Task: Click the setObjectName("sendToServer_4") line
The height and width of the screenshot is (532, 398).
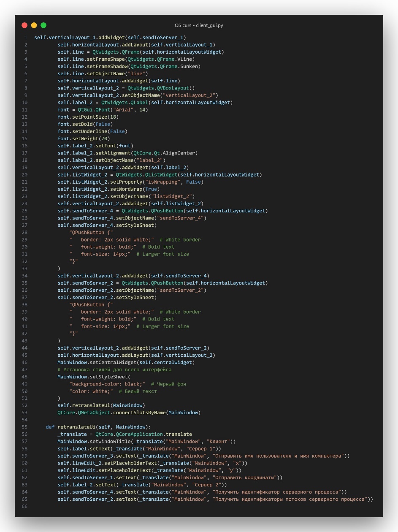Action: (x=132, y=218)
